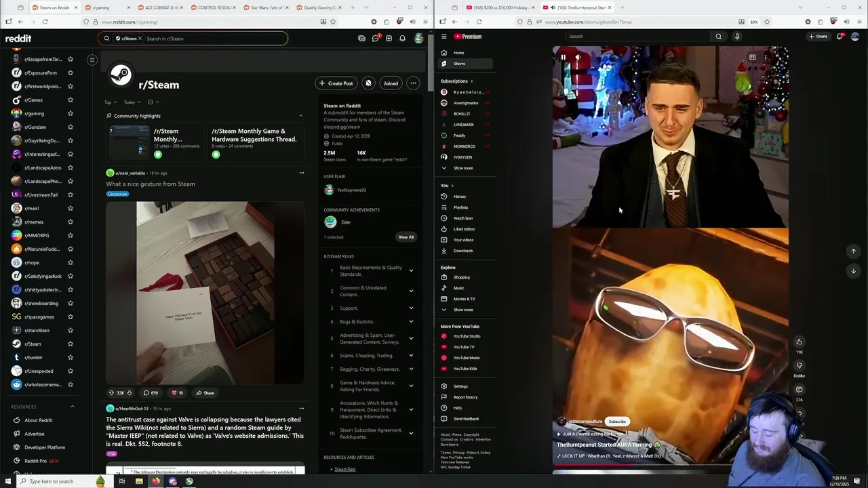
Task: Click the Reddit advertise icon in header
Action: point(361,39)
